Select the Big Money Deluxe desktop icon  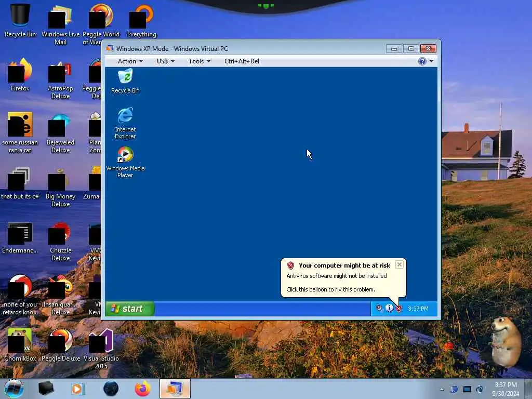click(x=60, y=187)
